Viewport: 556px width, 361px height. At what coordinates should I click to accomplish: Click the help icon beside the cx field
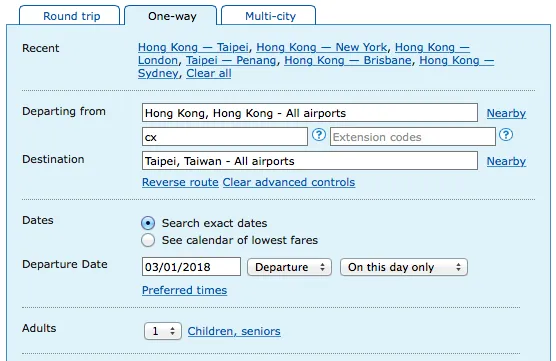[318, 135]
